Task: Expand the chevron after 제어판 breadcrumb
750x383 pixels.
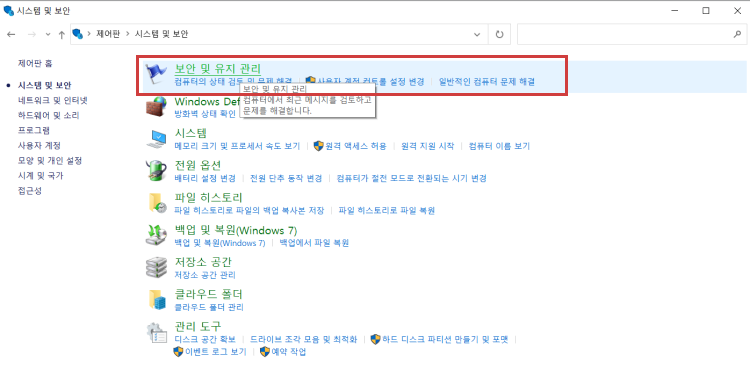Action: (128, 34)
